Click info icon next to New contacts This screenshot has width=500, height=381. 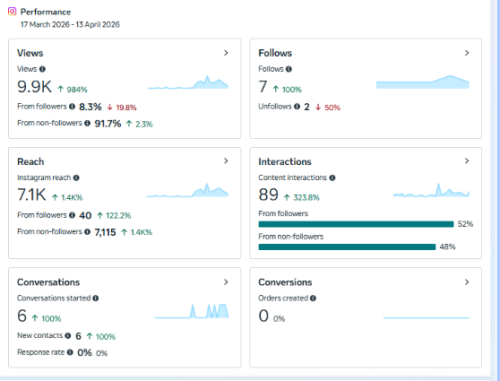pos(68,335)
